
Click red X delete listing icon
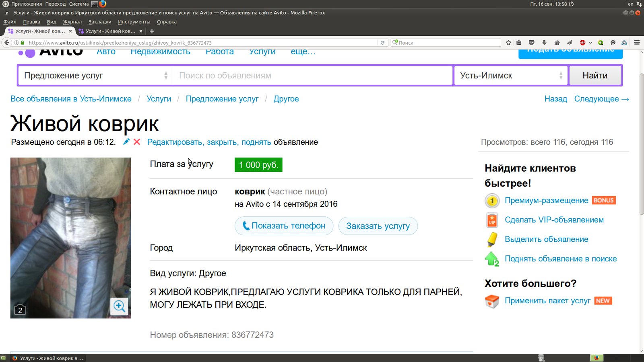137,142
